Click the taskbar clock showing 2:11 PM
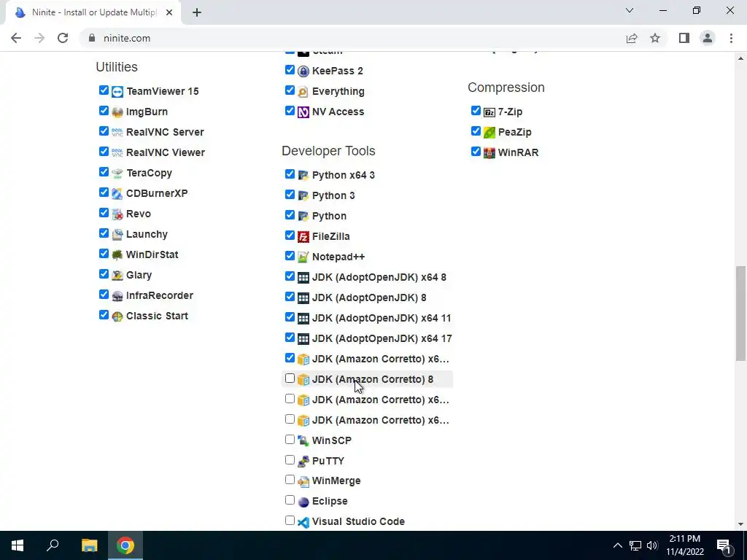 pos(685,545)
